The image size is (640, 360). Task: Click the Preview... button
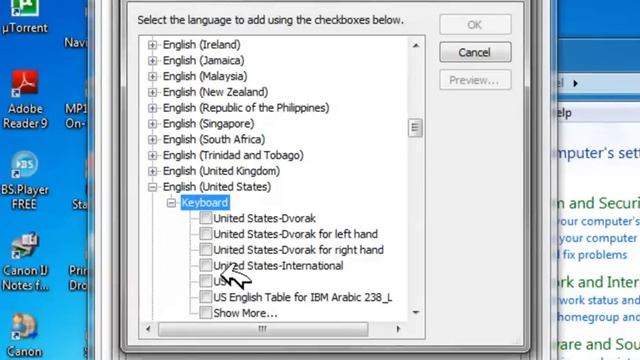[475, 80]
